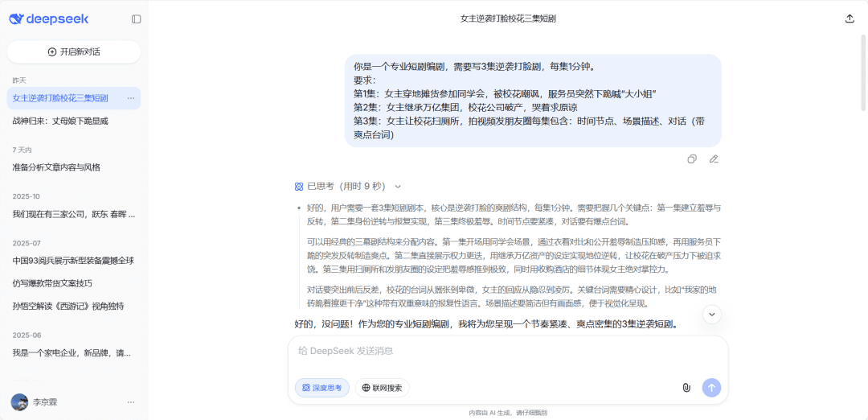Collapse the 已思考 thinking section
Viewport: 868px width, 420px height.
click(x=397, y=187)
